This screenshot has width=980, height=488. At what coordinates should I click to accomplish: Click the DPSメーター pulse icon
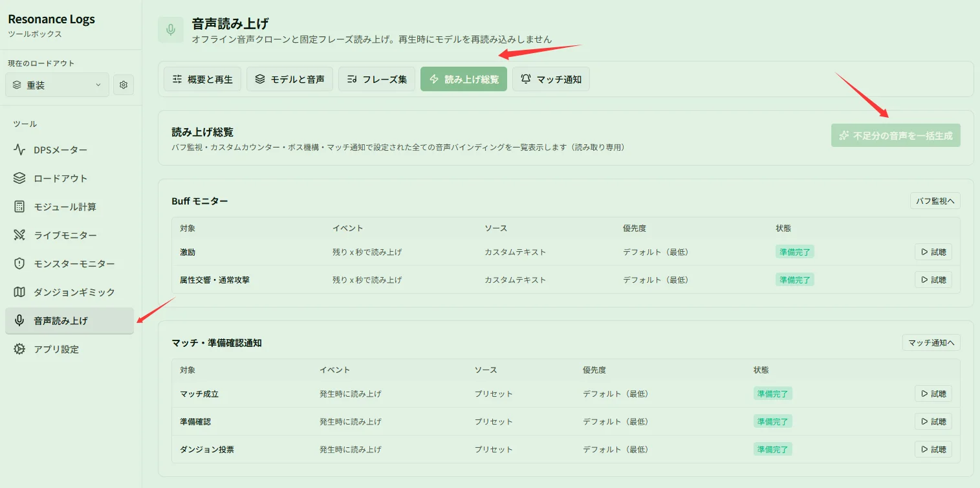[19, 150]
